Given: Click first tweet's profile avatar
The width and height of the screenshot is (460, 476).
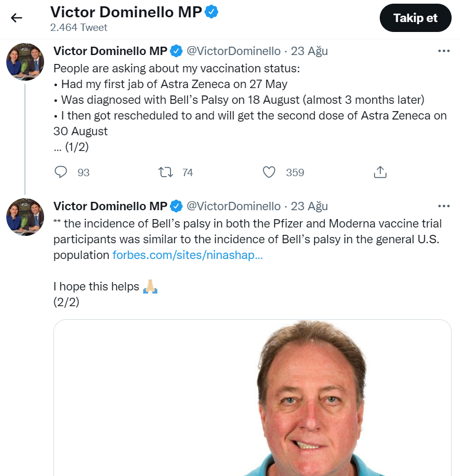Looking at the screenshot, I should [25, 62].
